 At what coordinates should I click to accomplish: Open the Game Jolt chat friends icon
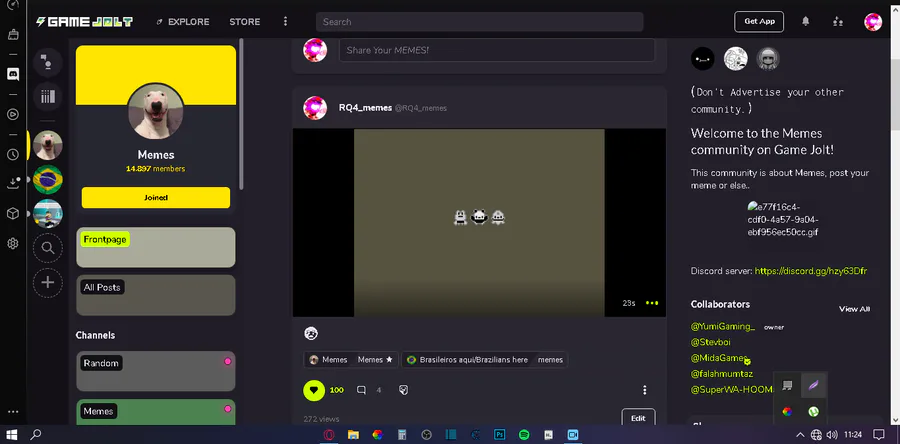coord(48,62)
